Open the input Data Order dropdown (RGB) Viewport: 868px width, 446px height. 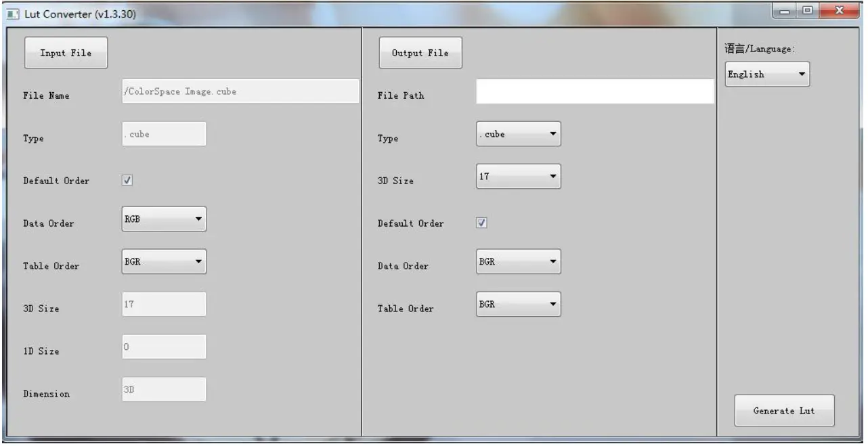click(164, 219)
